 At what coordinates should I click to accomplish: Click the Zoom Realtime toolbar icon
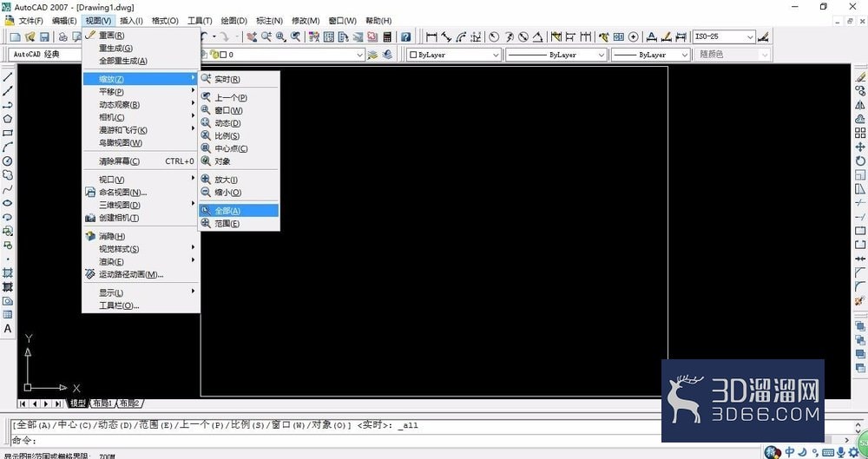(266, 37)
